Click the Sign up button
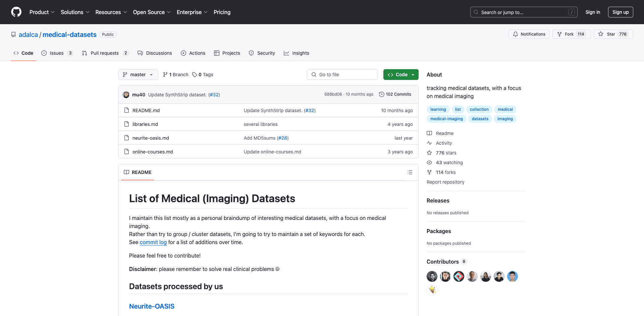 click(x=621, y=12)
